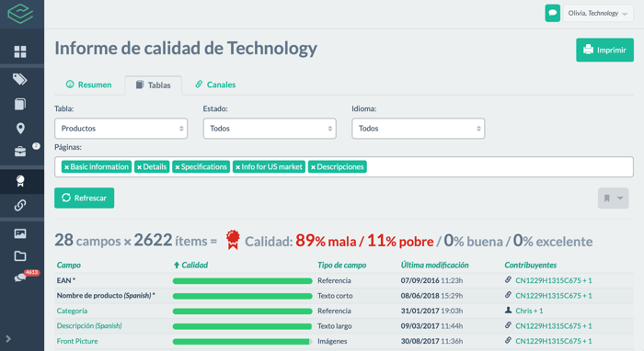The height and width of the screenshot is (351, 644).
Task: Expand the sidebar with the chevron arrow
Action: pos(8,339)
